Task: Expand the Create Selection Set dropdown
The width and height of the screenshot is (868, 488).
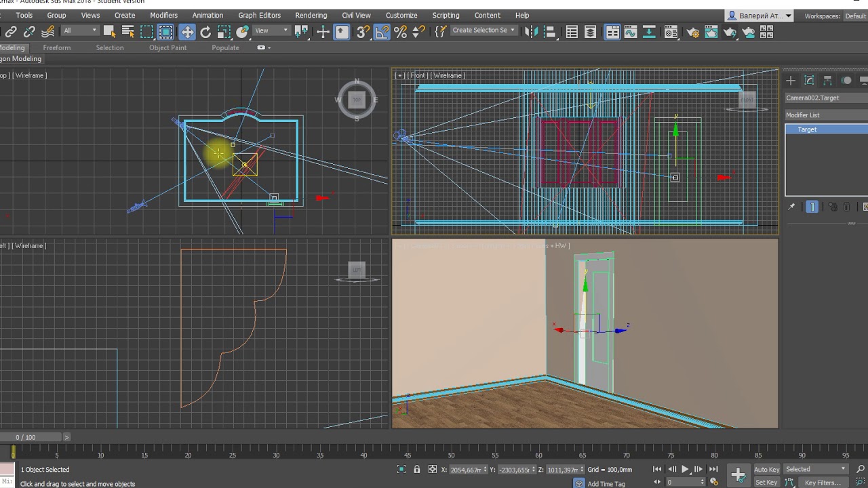Action: point(484,30)
